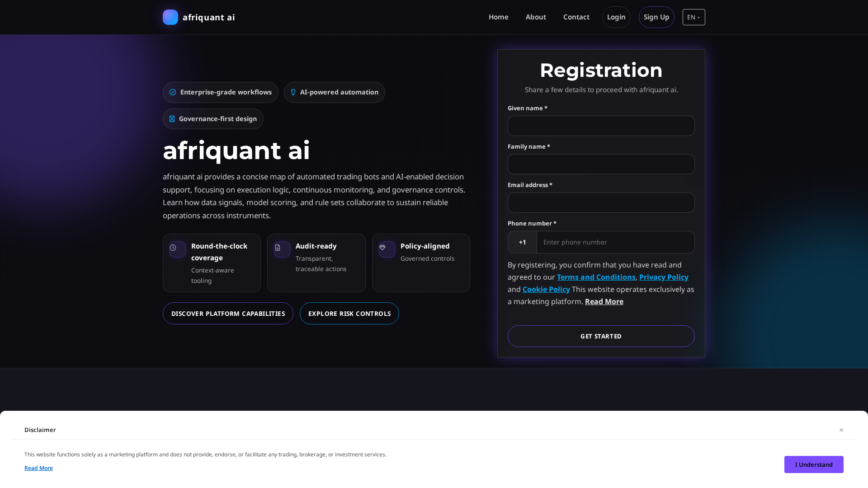Open the +1 country code selector
The height and width of the screenshot is (488, 868).
522,242
